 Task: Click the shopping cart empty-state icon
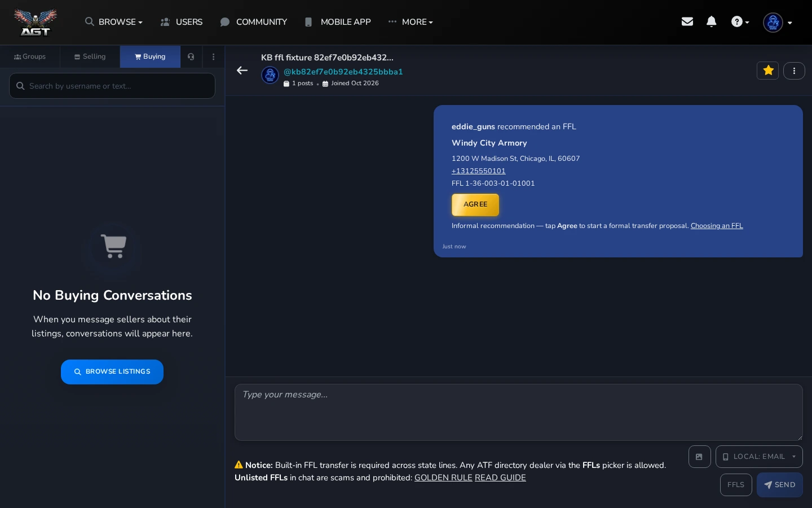tap(113, 246)
